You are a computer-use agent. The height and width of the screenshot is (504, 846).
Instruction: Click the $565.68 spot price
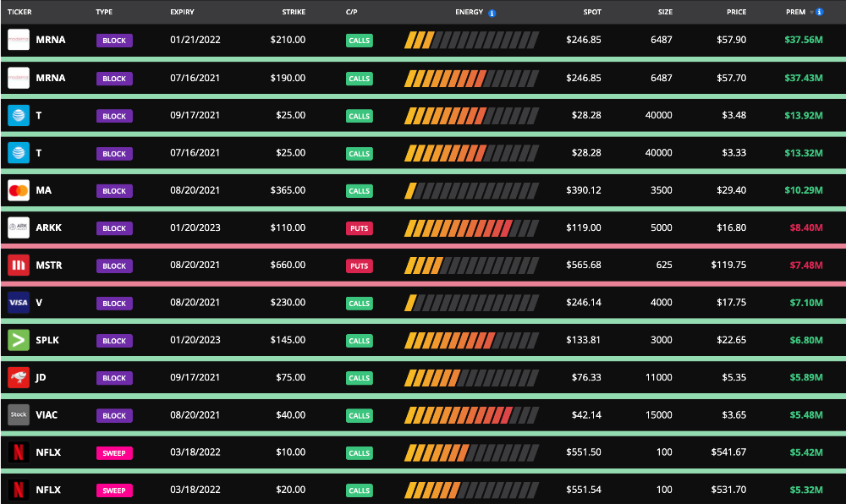click(584, 265)
